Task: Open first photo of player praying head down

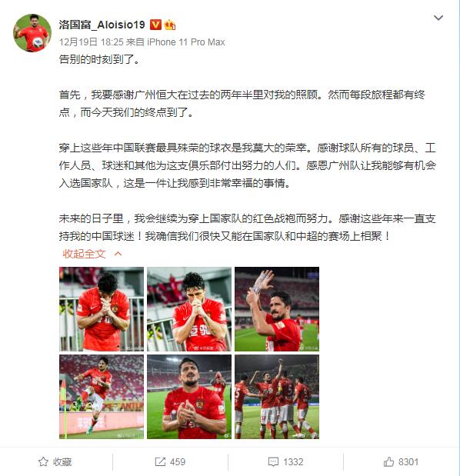Action: click(x=102, y=309)
